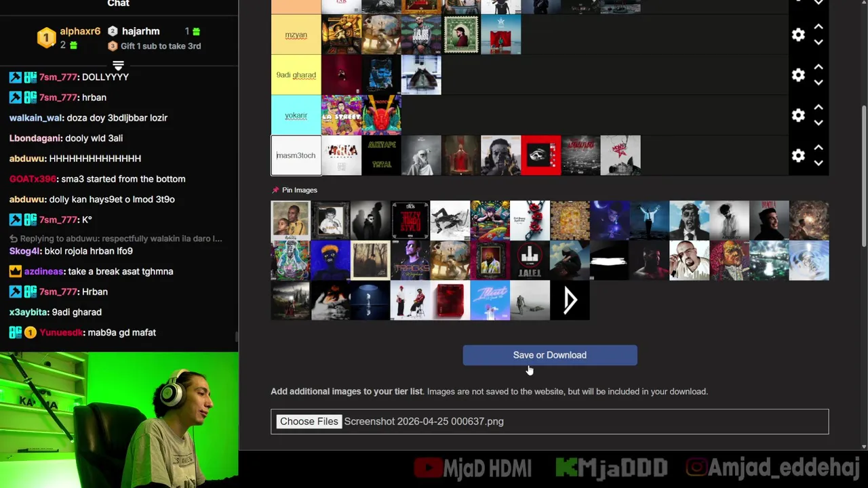Click username walkain_wal in chat
Screen dimensions: 868x488
tap(36, 118)
